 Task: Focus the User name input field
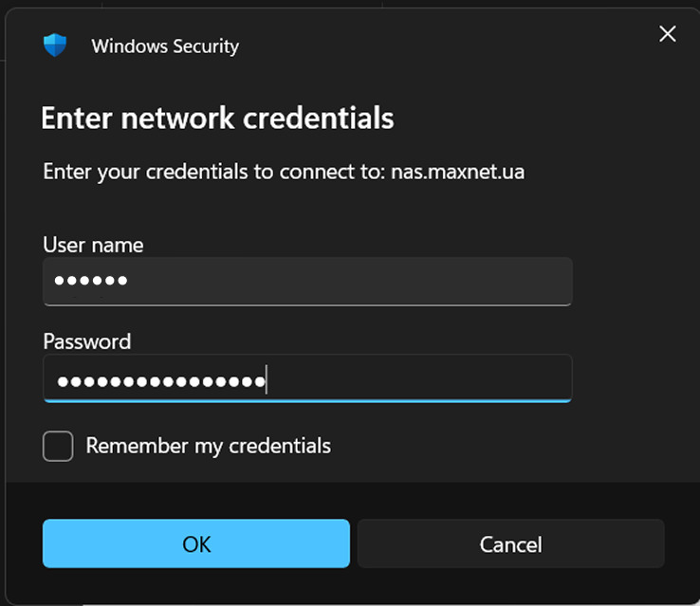click(306, 281)
